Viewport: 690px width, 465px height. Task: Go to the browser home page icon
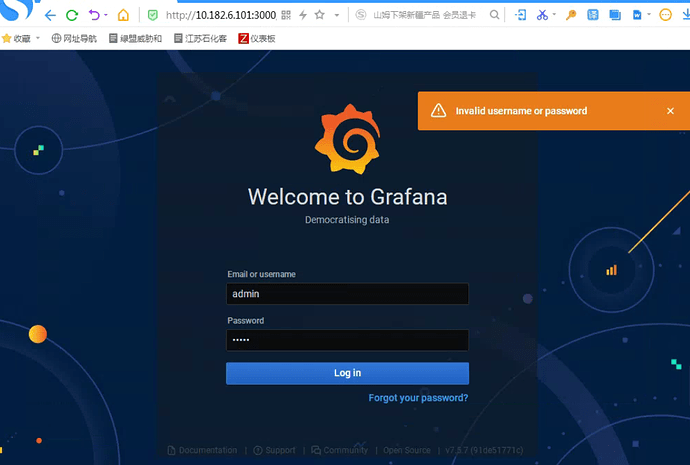tap(123, 15)
